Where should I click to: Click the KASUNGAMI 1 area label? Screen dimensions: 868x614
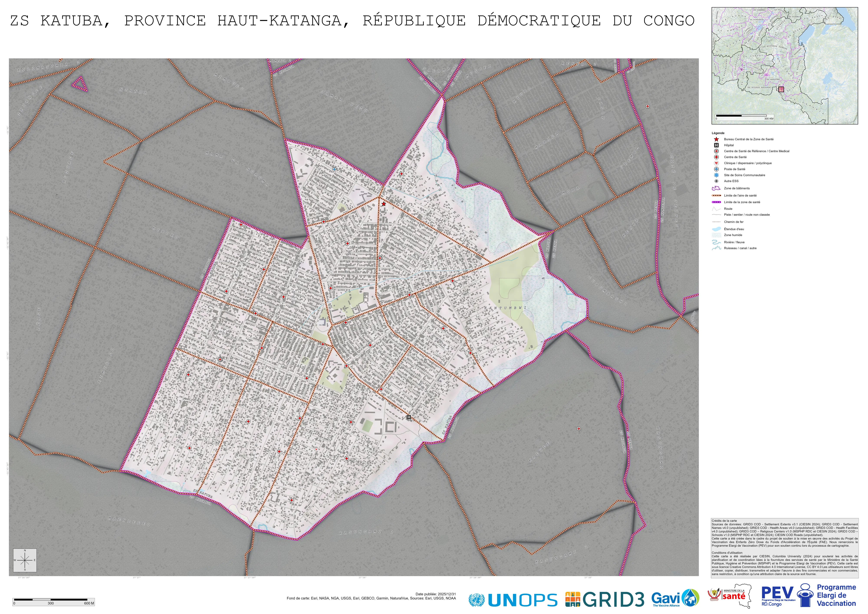pos(366,532)
